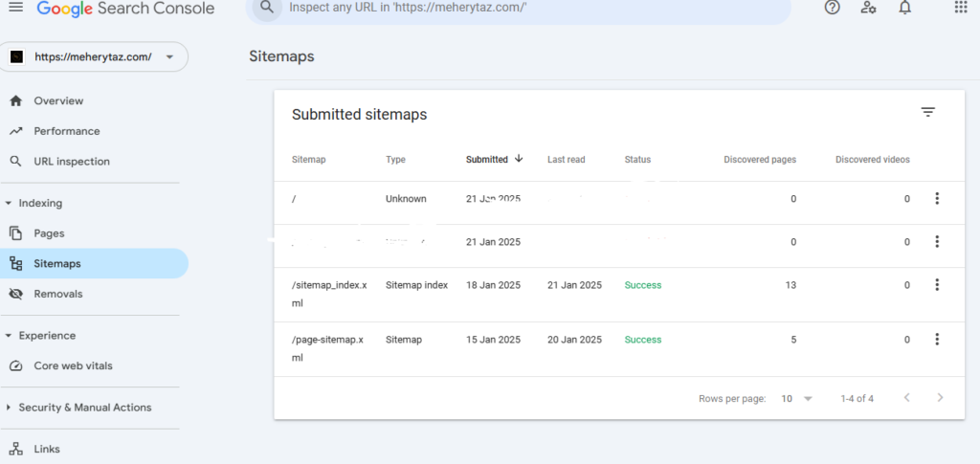The image size is (980, 464).
Task: Click the Sitemap index type cell
Action: pyautogui.click(x=417, y=285)
